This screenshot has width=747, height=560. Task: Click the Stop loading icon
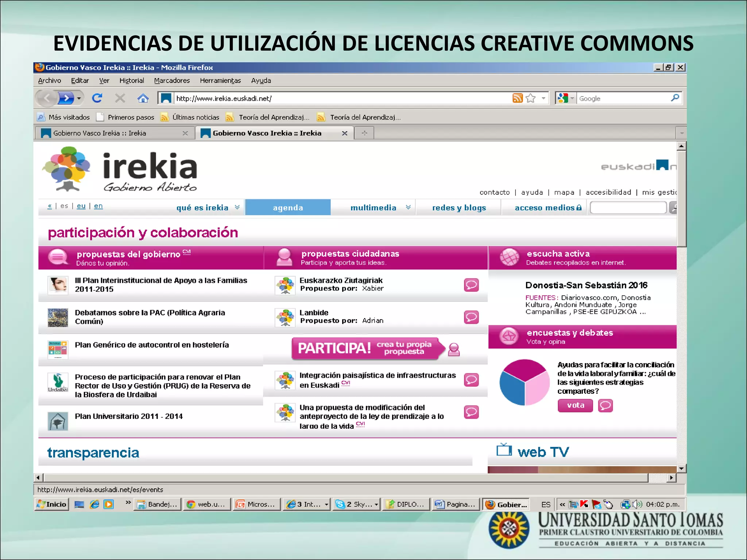[120, 98]
